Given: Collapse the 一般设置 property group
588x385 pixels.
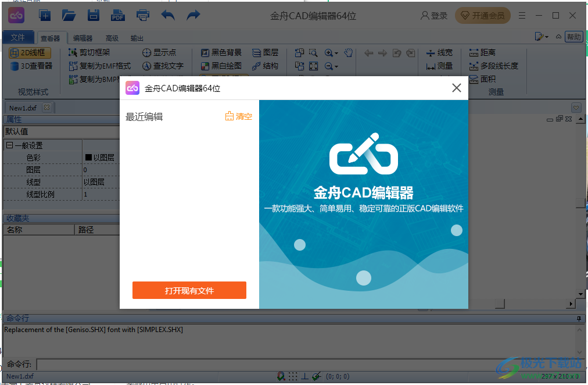Looking at the screenshot, I should (x=9, y=145).
